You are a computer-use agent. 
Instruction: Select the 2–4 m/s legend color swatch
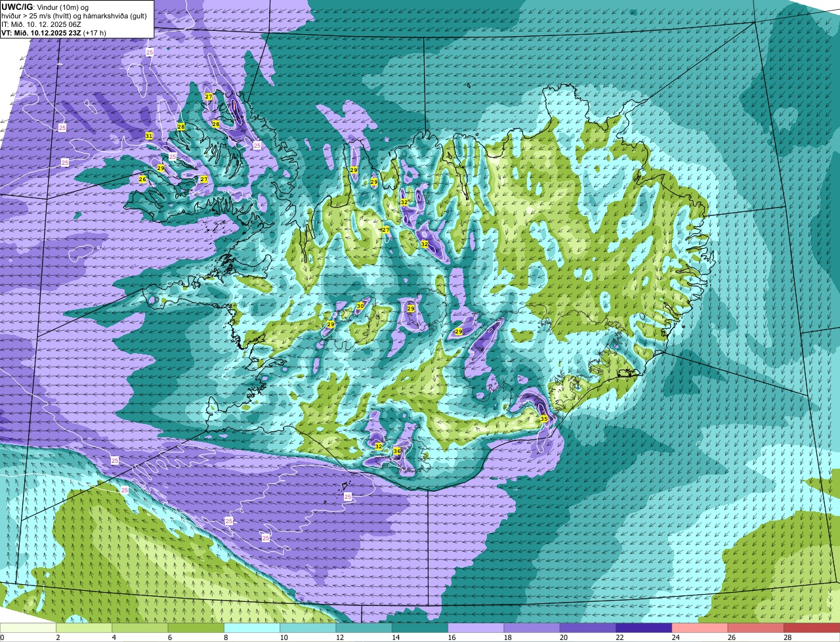[x=85, y=628]
